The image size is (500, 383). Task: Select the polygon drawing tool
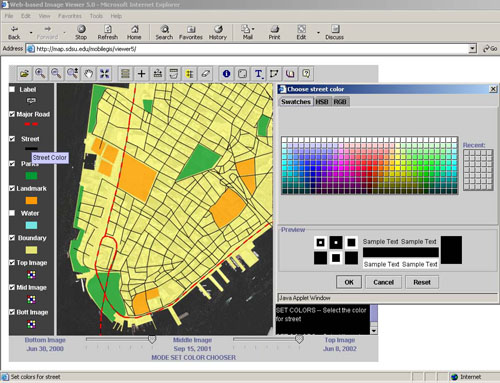pyautogui.click(x=274, y=74)
